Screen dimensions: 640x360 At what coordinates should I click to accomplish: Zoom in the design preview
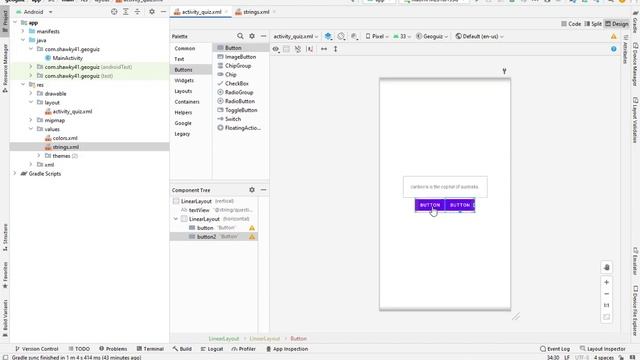coord(607,282)
